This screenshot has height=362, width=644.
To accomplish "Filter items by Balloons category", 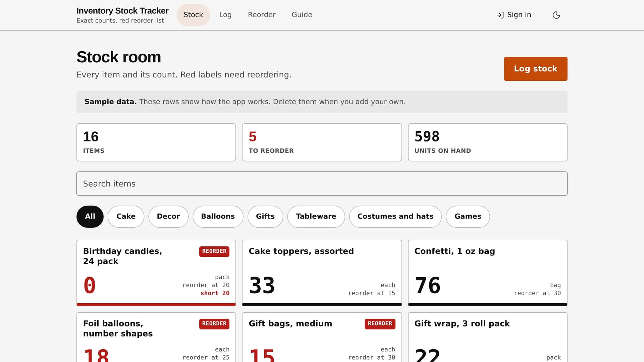I will pos(218,217).
